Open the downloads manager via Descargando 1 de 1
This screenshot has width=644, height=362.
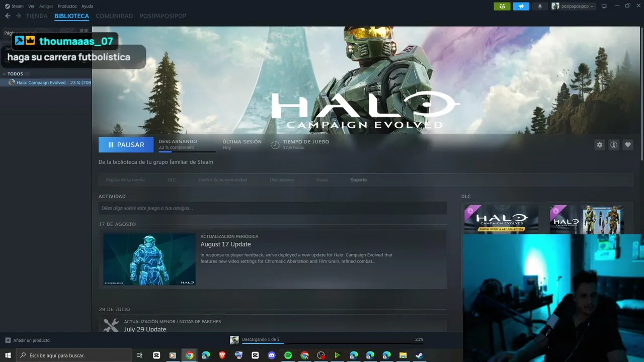pos(261,339)
